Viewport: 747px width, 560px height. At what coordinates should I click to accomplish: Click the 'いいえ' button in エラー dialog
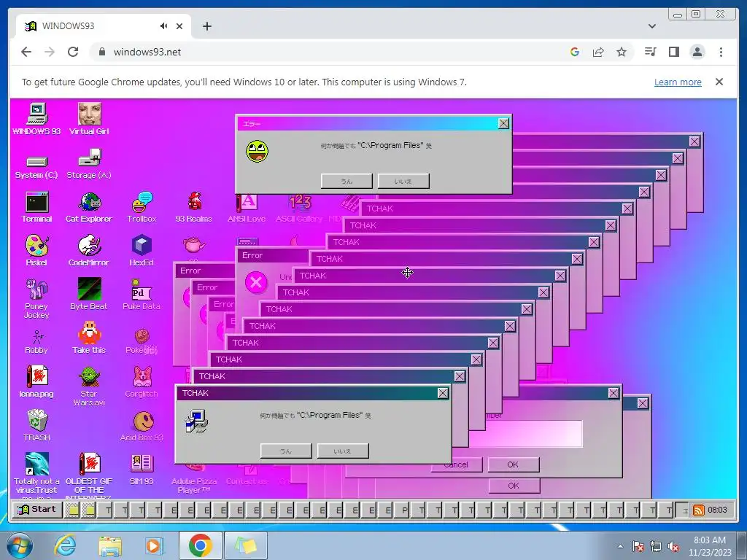click(x=403, y=181)
